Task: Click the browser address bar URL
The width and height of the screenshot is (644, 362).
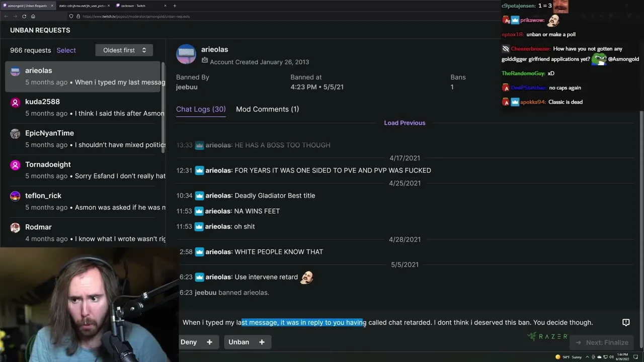Action: click(136, 17)
